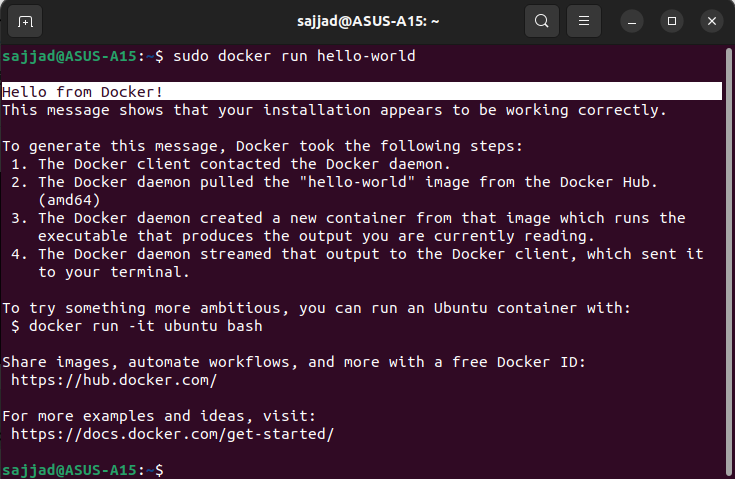Click 'To try something more ambitious' line
Screen dimensions: 735x479
[x=316, y=308]
